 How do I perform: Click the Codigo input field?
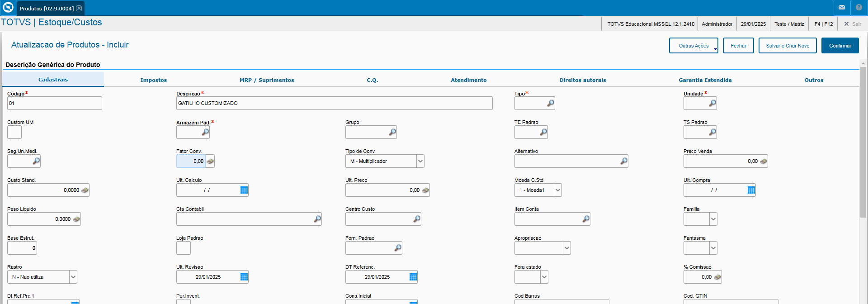point(55,103)
